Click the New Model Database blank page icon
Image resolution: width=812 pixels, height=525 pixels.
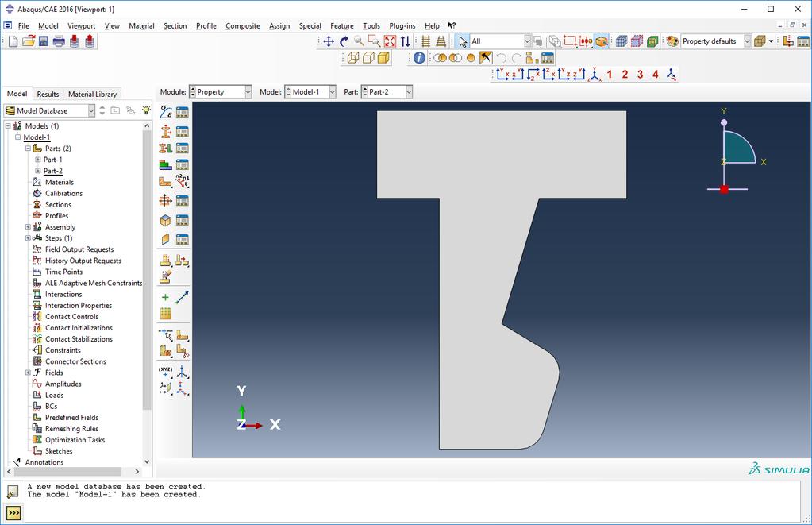coord(13,41)
